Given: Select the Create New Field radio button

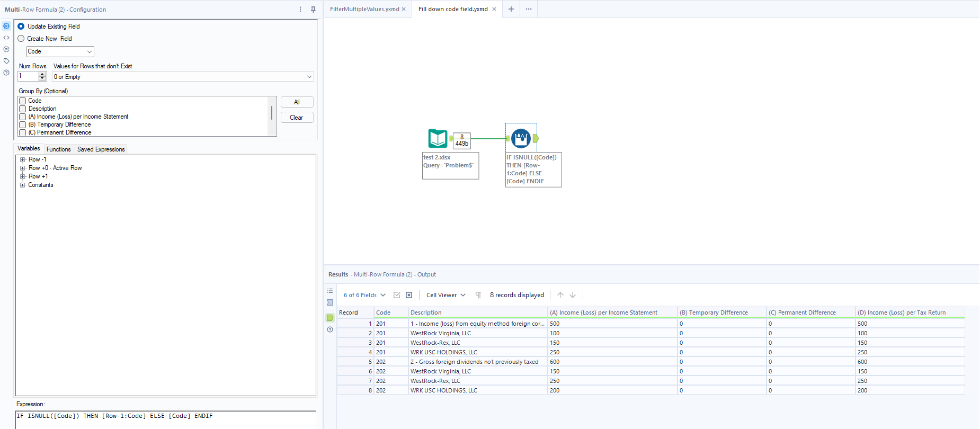Looking at the screenshot, I should (21, 39).
